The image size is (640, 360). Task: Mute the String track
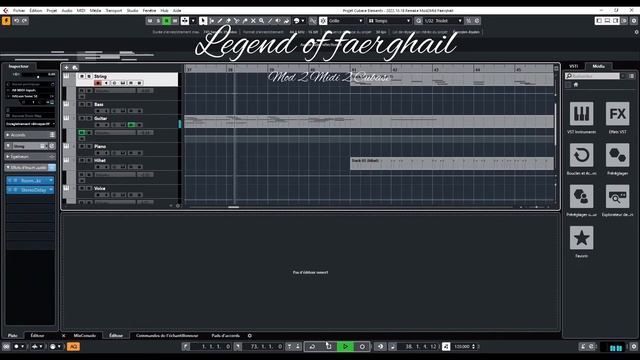point(82,76)
